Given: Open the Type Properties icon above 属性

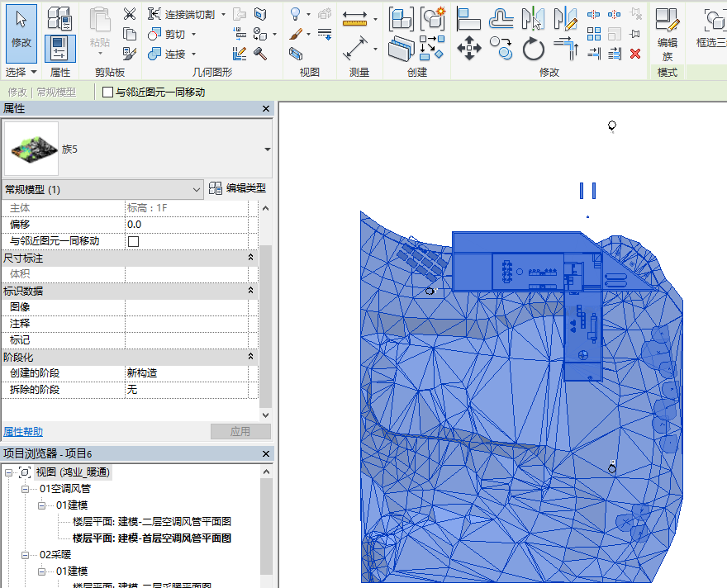Looking at the screenshot, I should tap(59, 19).
